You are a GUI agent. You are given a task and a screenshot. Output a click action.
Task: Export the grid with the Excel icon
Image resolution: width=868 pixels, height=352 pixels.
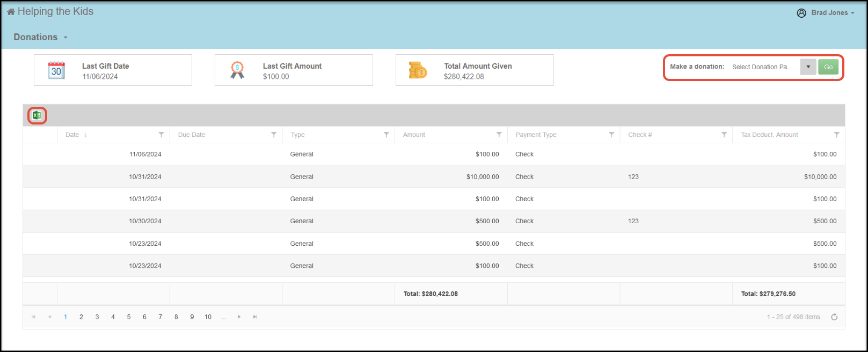click(x=37, y=115)
